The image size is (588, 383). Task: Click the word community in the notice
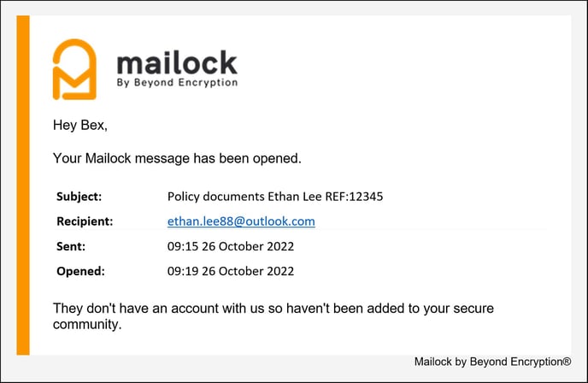(85, 325)
